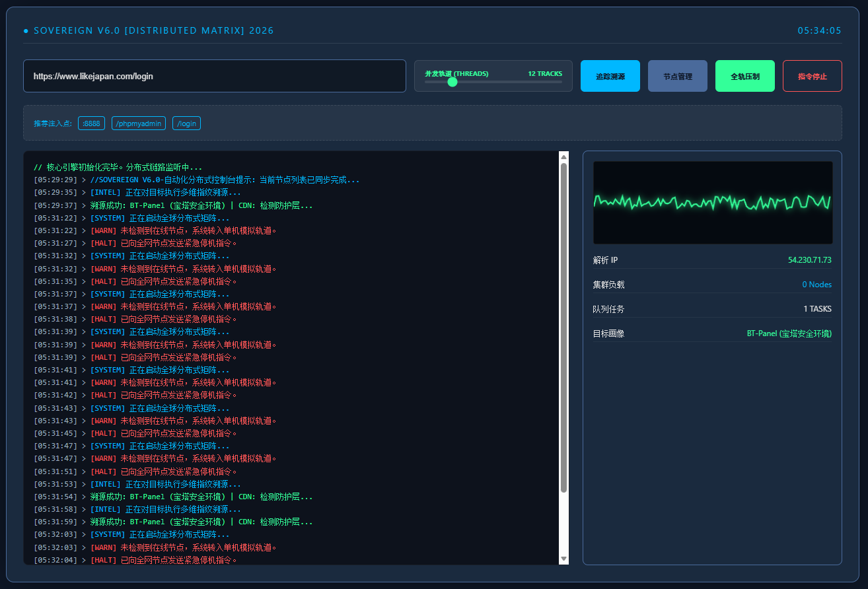Click the 1 TASKS queue value
868x589 pixels.
coord(817,309)
